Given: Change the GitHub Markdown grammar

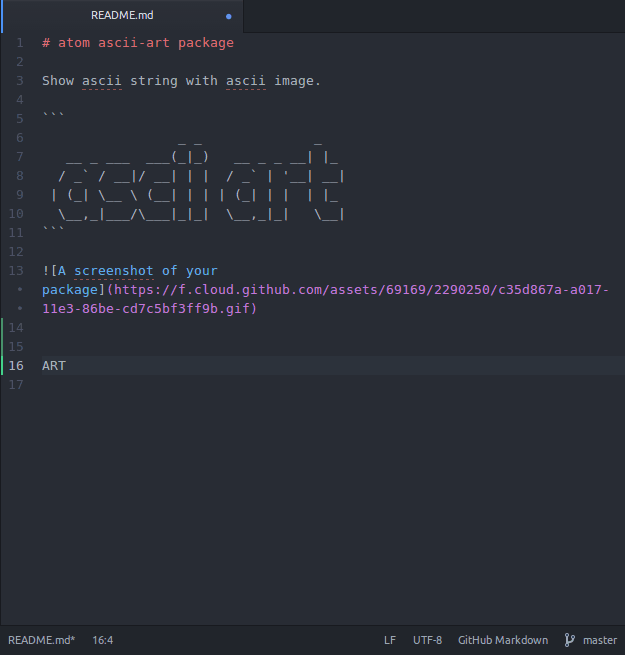Looking at the screenshot, I should pos(503,640).
